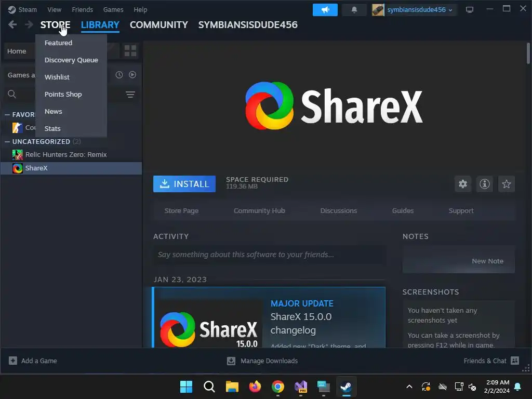
Task: Switch to collections grid view icon
Action: [130, 51]
